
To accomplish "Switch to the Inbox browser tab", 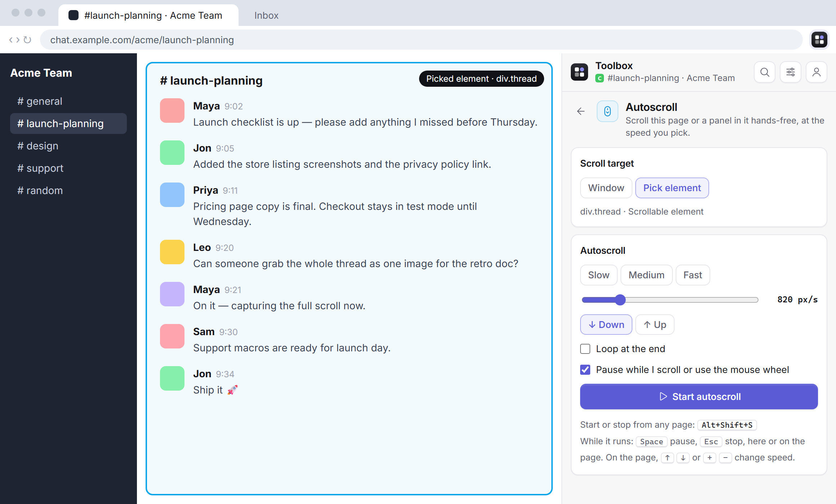I will point(266,15).
